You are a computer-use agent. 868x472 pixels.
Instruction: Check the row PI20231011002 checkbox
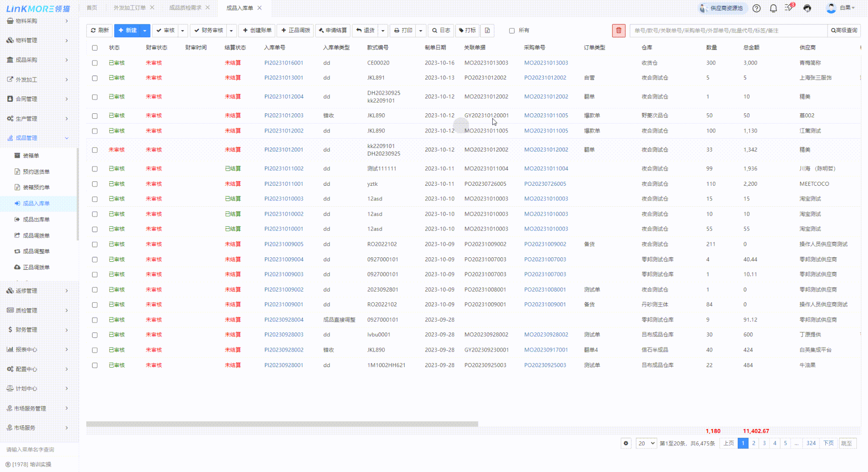[x=95, y=169]
